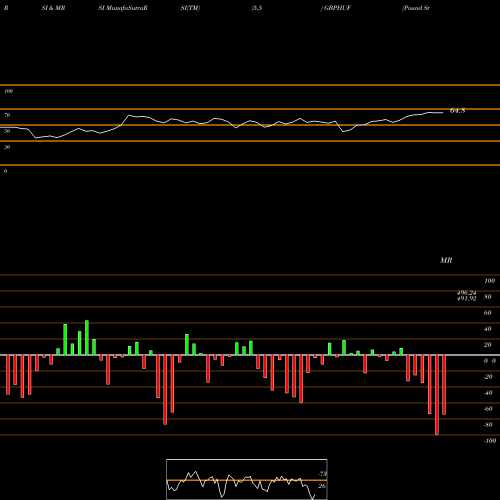The width and height of the screenshot is (500, 500).
Task: Click the 'SI MunafaSutraR' header text
Action: pos(123,8)
